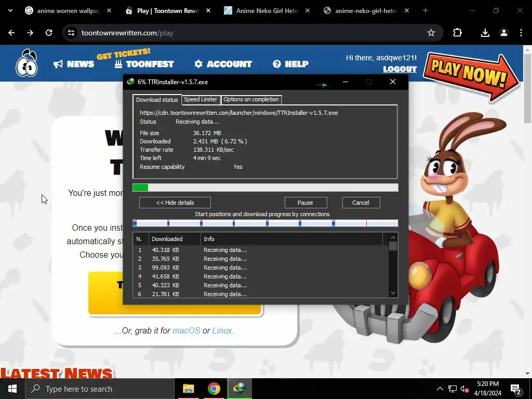Image resolution: width=532 pixels, height=399 pixels.
Task: Open Chrome profile icon
Action: pyautogui.click(x=504, y=33)
